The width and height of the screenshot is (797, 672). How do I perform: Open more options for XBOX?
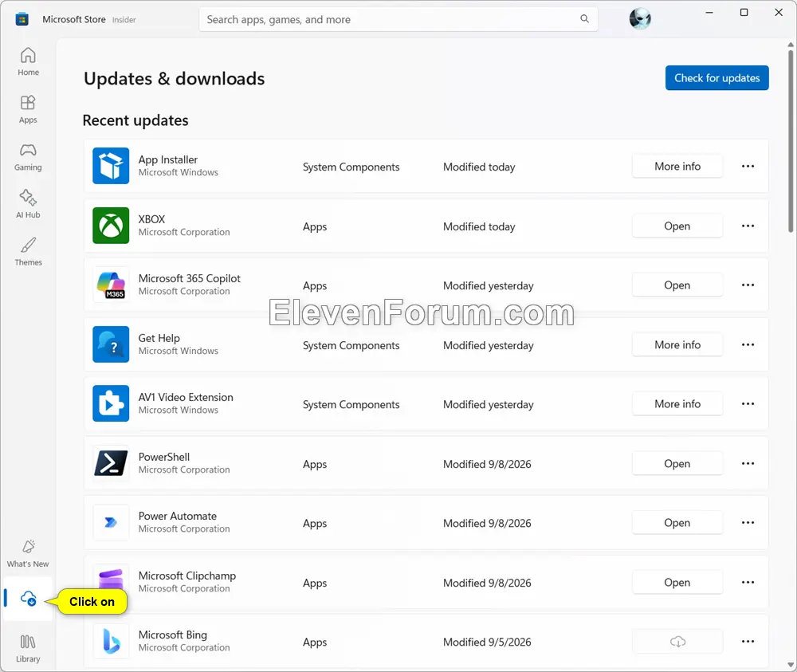[748, 226]
